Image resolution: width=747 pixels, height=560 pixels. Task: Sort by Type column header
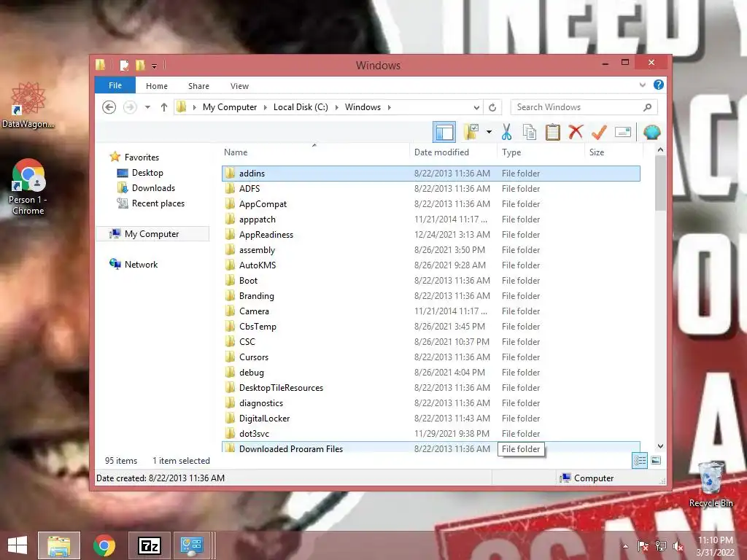click(x=541, y=152)
